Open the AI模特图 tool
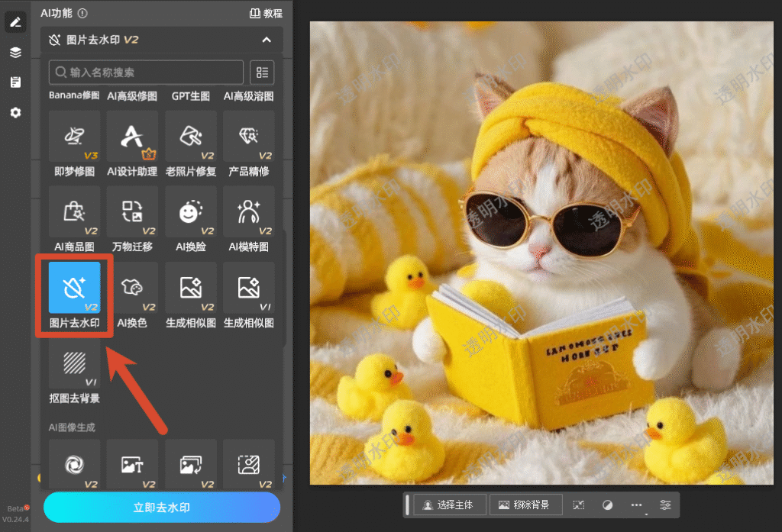 [x=249, y=211]
